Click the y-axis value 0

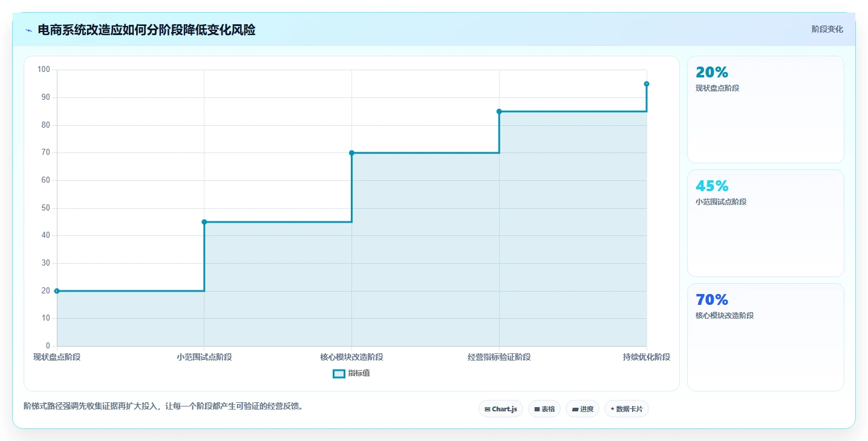[x=48, y=346]
